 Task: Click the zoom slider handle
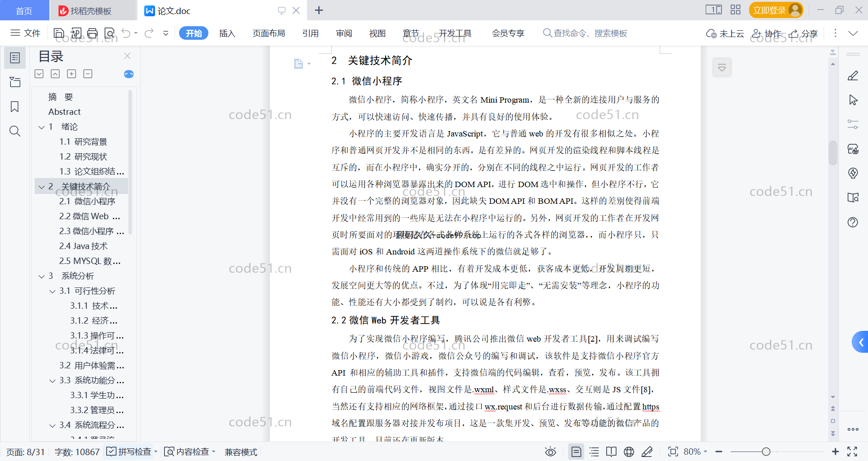766,452
